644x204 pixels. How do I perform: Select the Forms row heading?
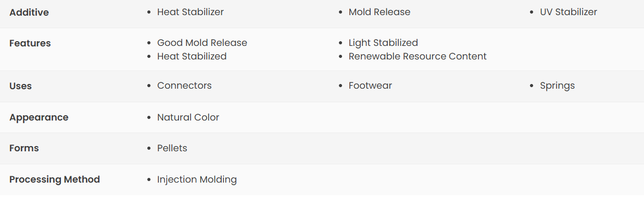click(24, 148)
